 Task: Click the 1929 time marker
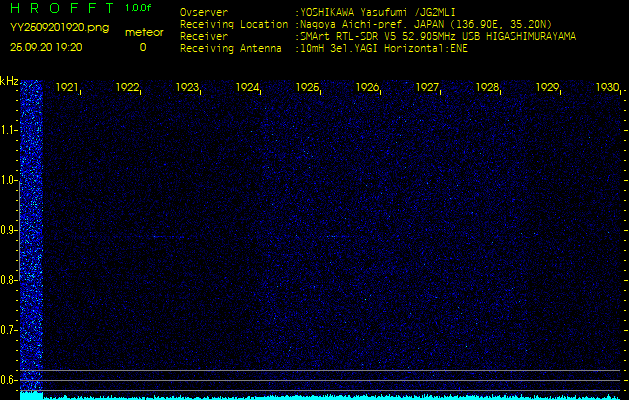548,87
